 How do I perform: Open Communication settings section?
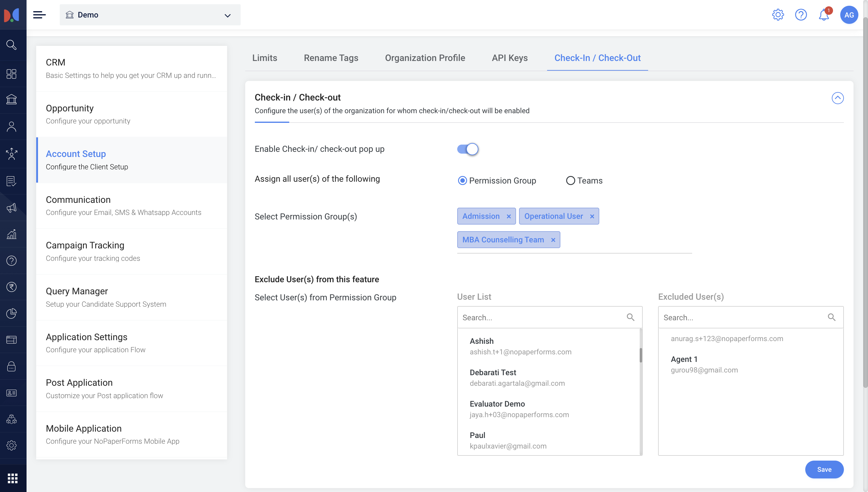[131, 206]
